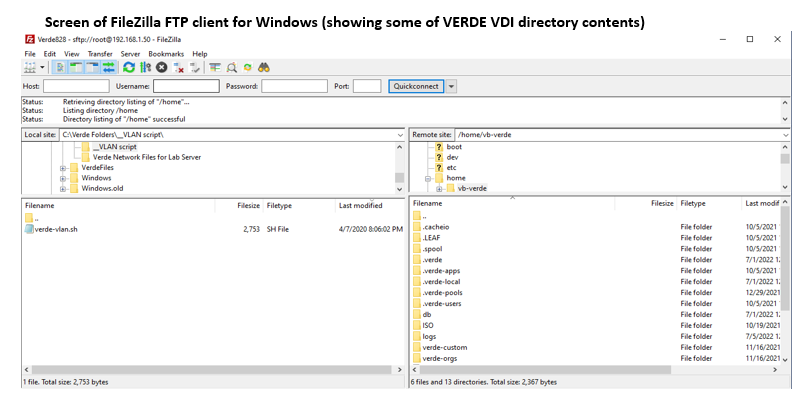Click the .spool folder icon

point(417,248)
